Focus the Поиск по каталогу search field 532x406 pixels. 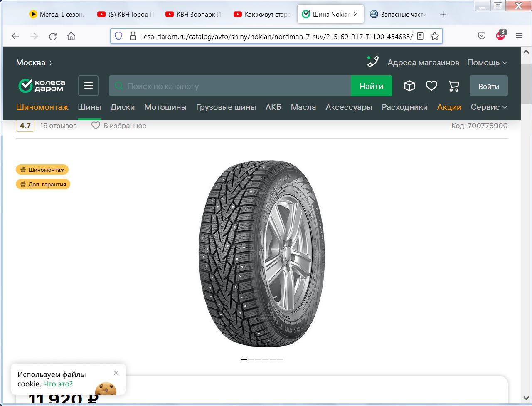click(x=230, y=86)
